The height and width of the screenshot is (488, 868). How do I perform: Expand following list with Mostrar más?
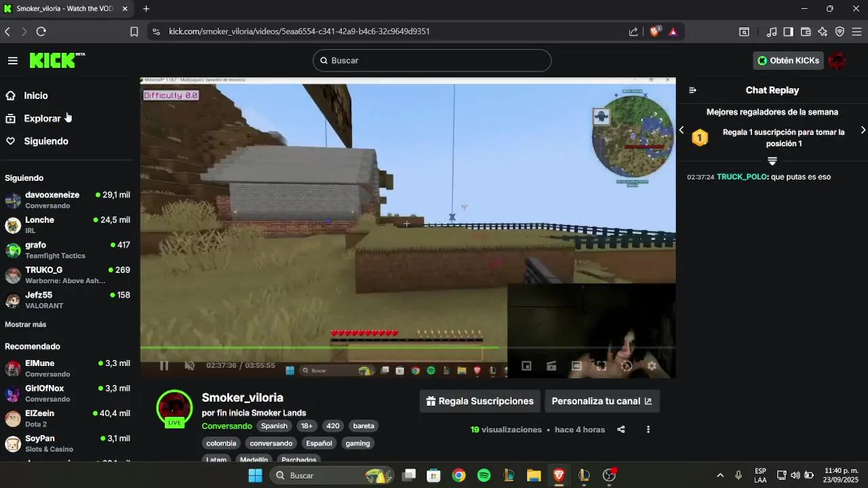(26, 325)
